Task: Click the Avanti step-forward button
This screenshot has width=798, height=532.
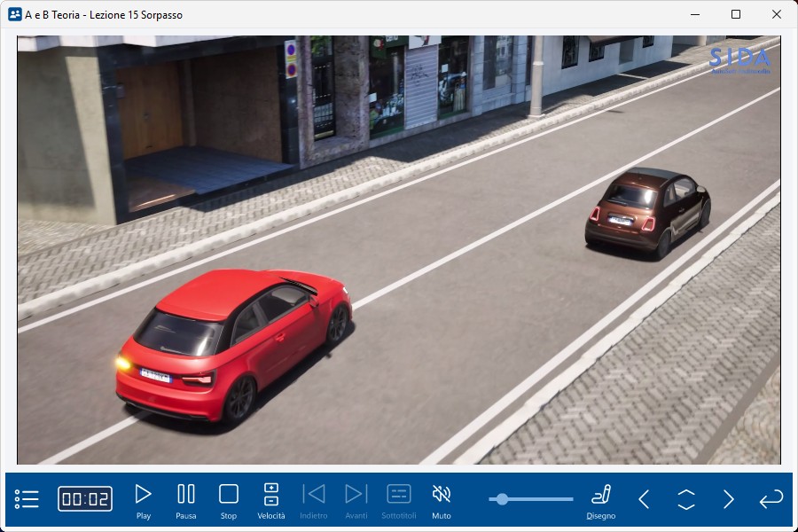Action: pos(356,499)
